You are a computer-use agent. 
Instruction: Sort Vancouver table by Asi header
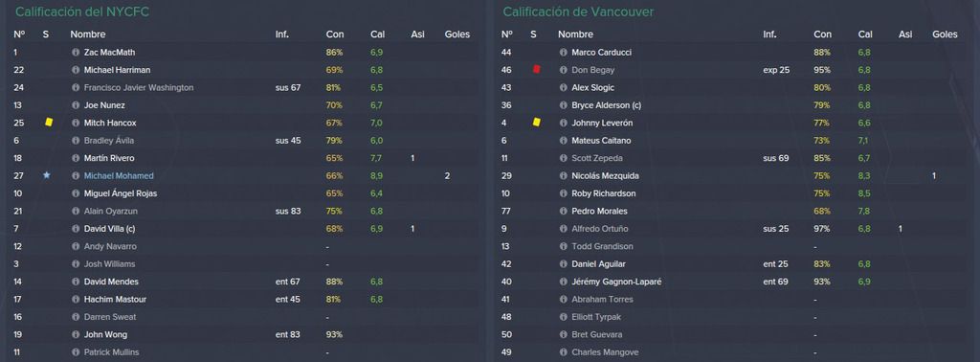click(905, 34)
